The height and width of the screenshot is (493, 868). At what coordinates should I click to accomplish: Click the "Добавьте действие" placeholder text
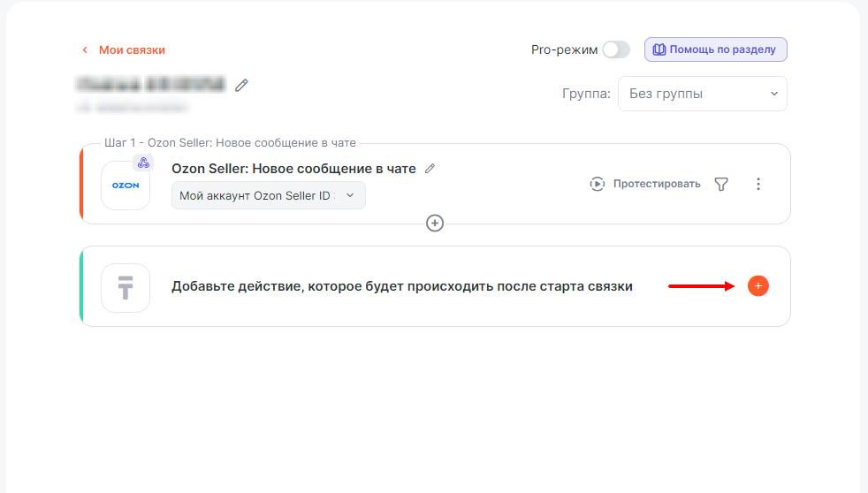(401, 286)
